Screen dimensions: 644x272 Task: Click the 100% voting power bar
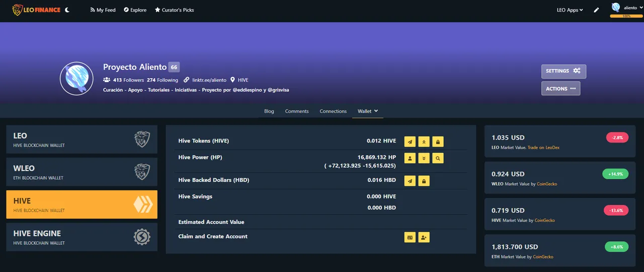626,16
